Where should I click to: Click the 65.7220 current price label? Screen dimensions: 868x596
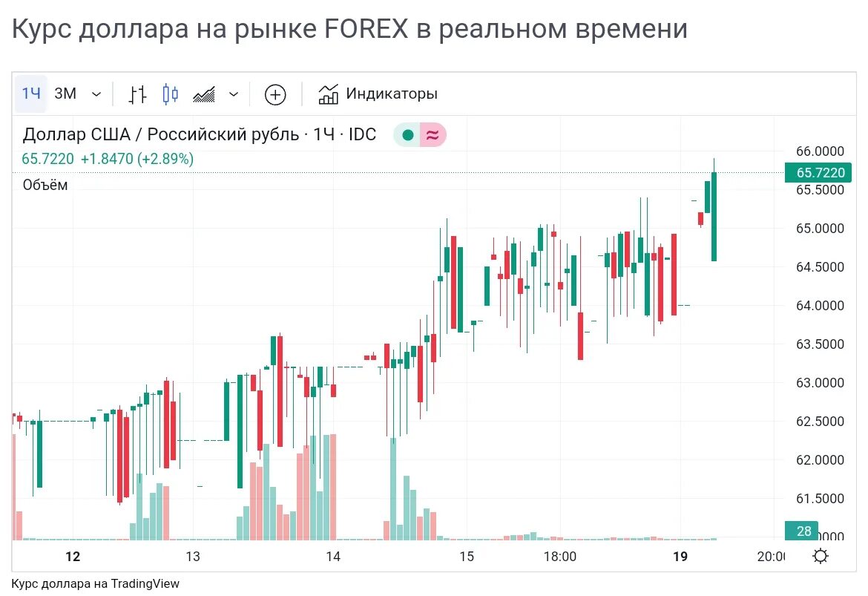pyautogui.click(x=818, y=173)
